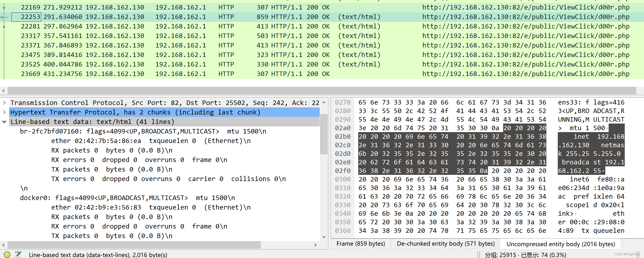Open capture file properties notepad icon
644x258 pixels.
point(18,254)
